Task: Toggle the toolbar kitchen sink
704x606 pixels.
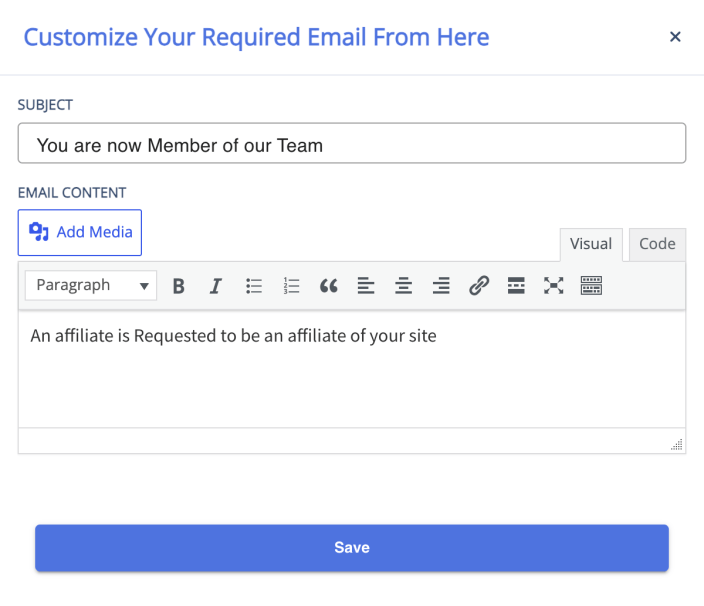Action: click(591, 285)
